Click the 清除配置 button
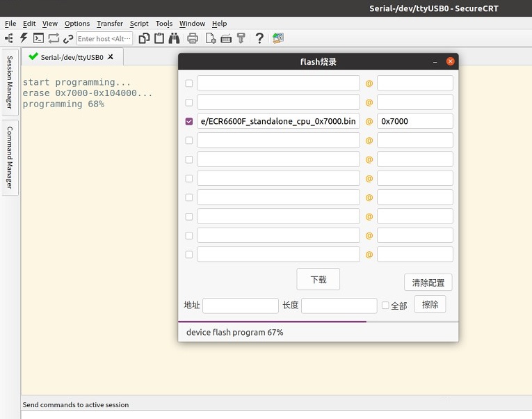 coord(428,283)
